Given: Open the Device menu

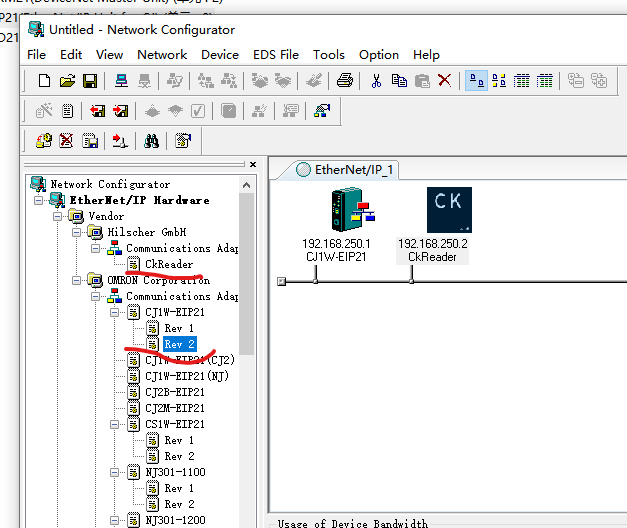Looking at the screenshot, I should [220, 54].
